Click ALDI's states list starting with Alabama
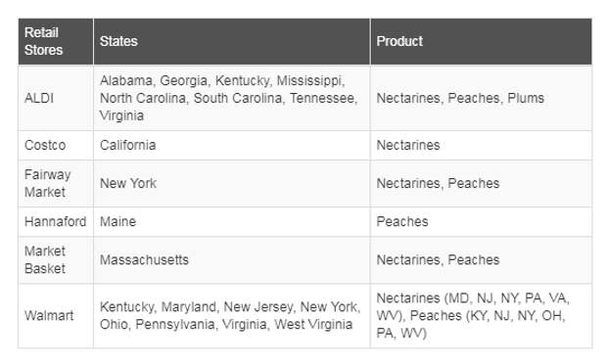The height and width of the screenshot is (364, 607). point(231,98)
